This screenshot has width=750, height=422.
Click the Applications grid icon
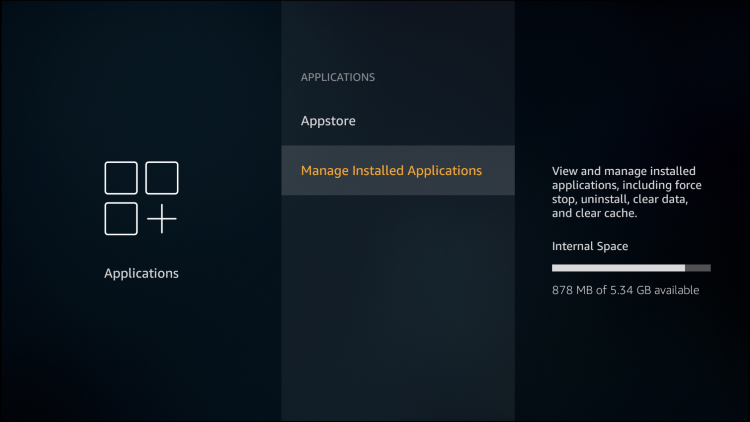(x=141, y=198)
